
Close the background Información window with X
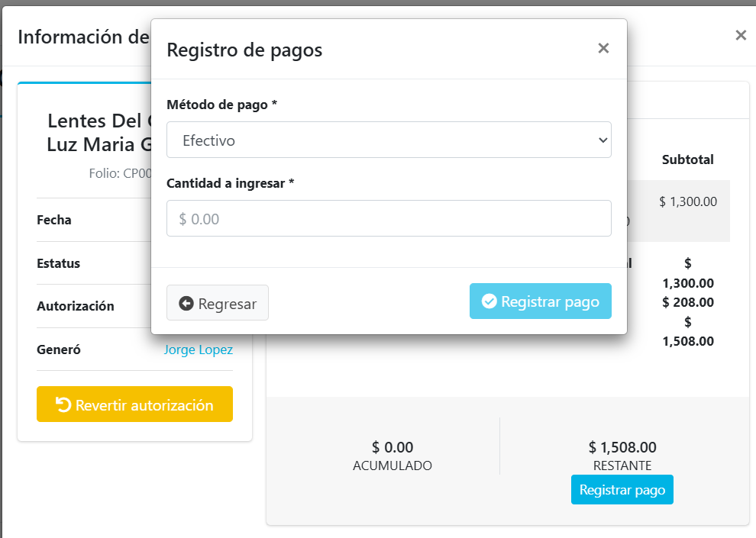pyautogui.click(x=740, y=35)
